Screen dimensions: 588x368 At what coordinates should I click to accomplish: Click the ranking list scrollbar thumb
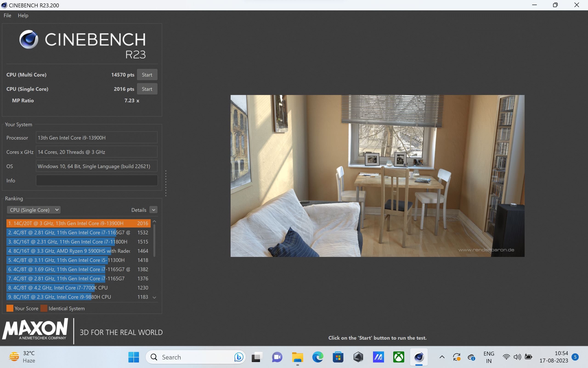(x=154, y=241)
